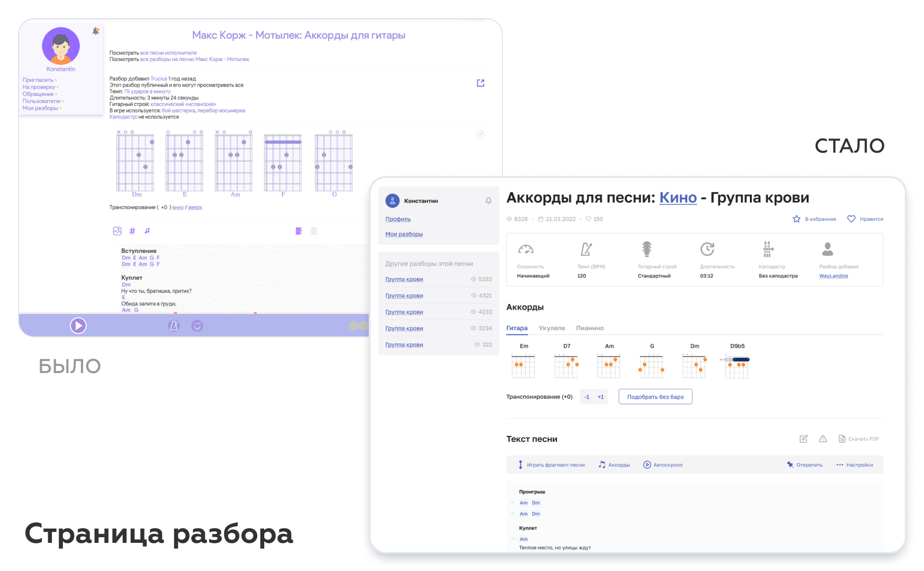
Task: Open the WayLandize author link
Action: pyautogui.click(x=833, y=276)
